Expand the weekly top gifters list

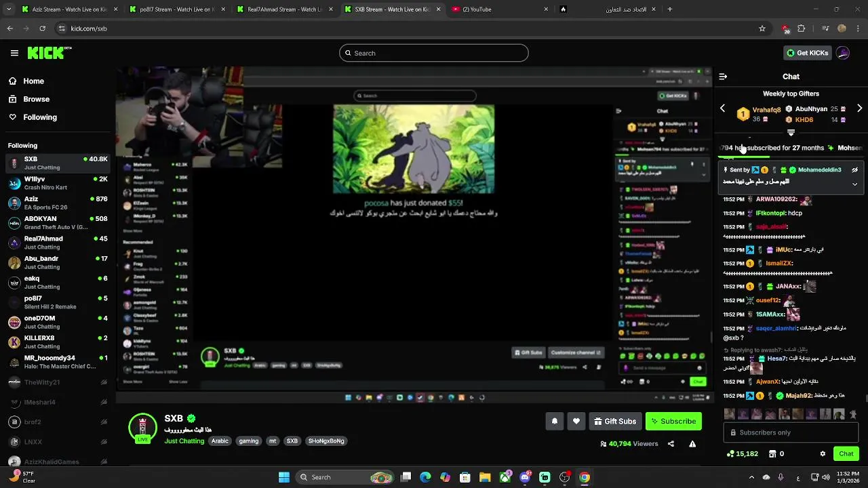point(791,132)
